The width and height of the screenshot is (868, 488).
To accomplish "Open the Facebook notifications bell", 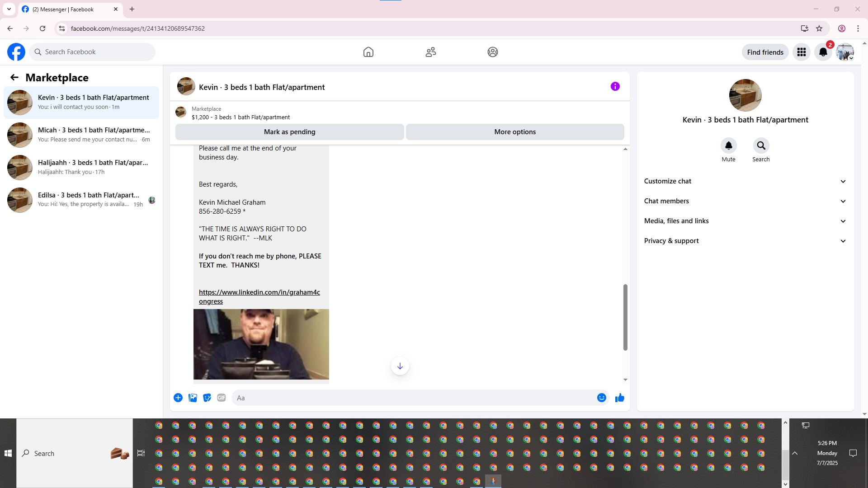I will pyautogui.click(x=823, y=52).
